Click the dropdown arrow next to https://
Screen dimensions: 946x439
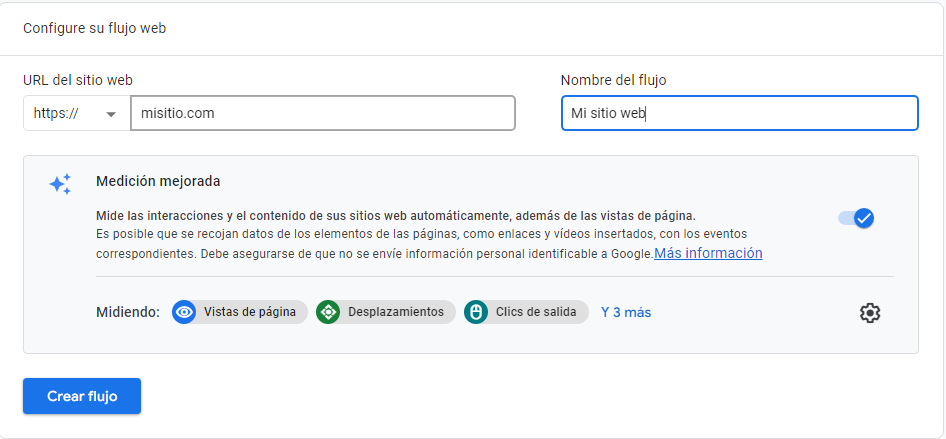111,114
